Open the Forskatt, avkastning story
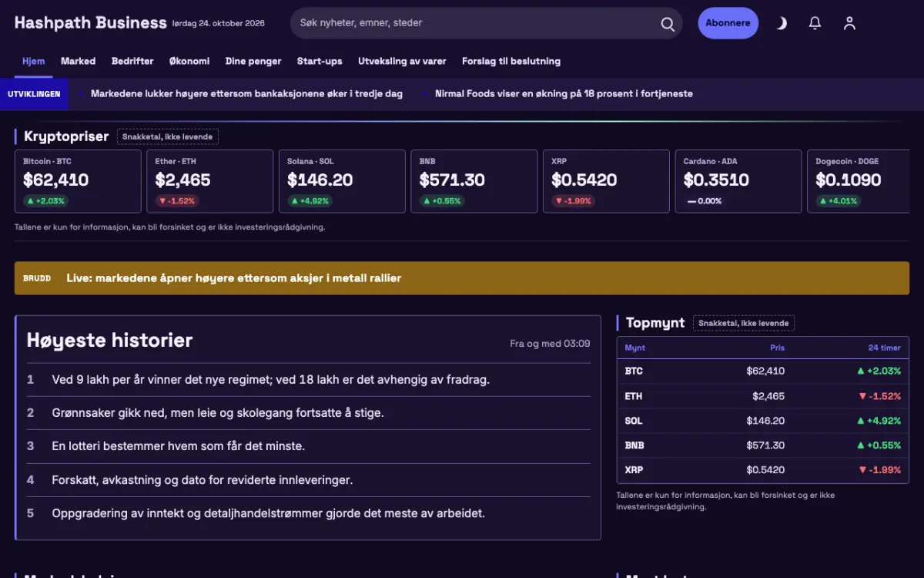Image resolution: width=924 pixels, height=578 pixels. coord(203,480)
